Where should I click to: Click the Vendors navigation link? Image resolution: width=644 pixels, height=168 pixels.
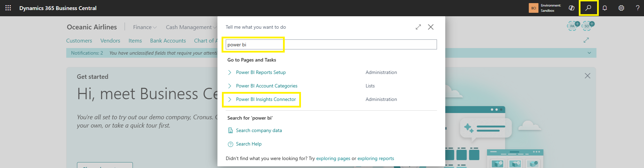(x=110, y=40)
